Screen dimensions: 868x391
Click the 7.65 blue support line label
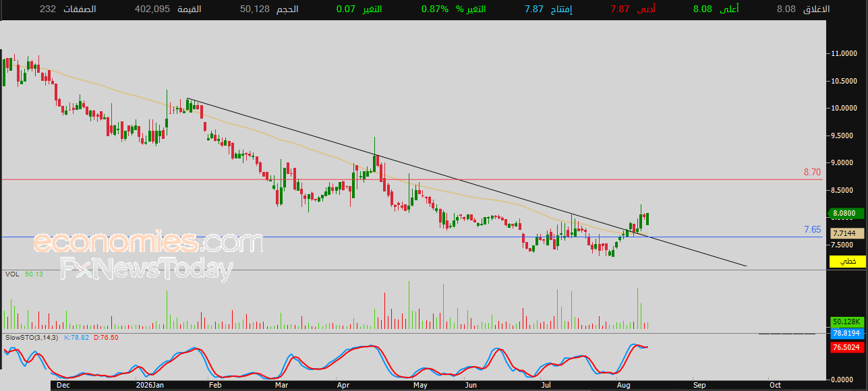[x=812, y=230]
